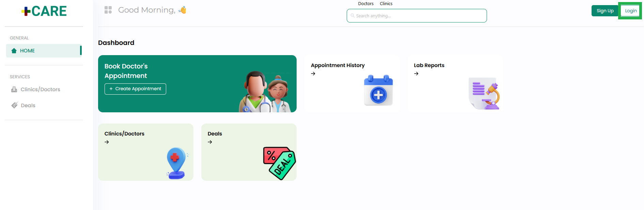The image size is (644, 210).
Task: Click the discount DEAL tags image
Action: click(x=279, y=163)
